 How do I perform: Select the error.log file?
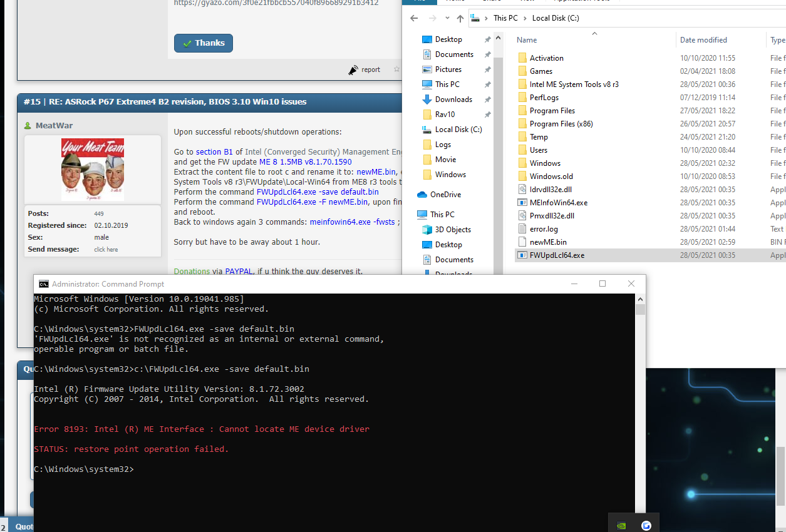coord(543,229)
